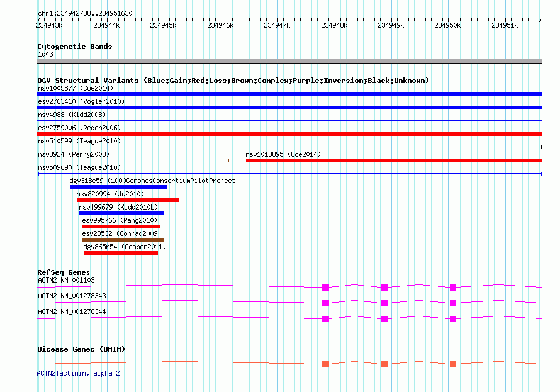The width and height of the screenshot is (560, 392).
Task: Select the red esv2759006 loss bar
Action: point(289,134)
